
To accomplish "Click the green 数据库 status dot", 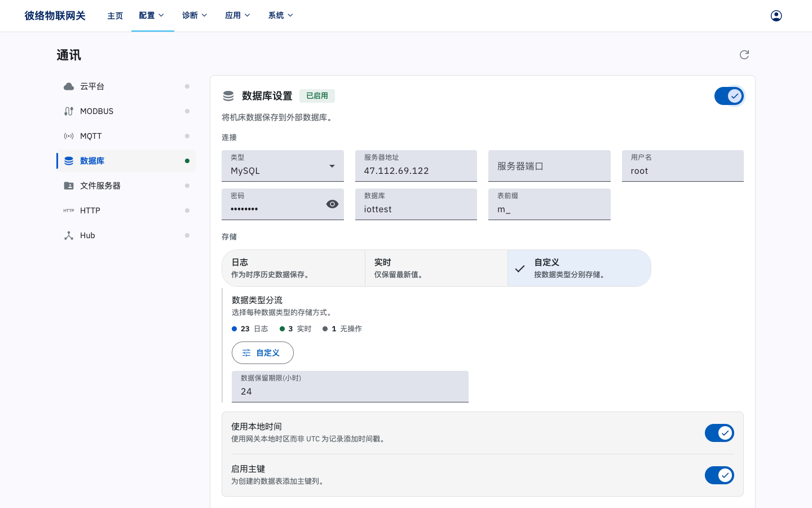I will coord(187,161).
